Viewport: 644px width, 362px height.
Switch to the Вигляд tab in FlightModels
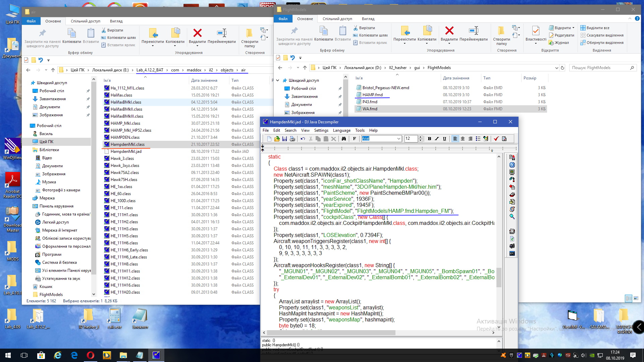pyautogui.click(x=368, y=19)
